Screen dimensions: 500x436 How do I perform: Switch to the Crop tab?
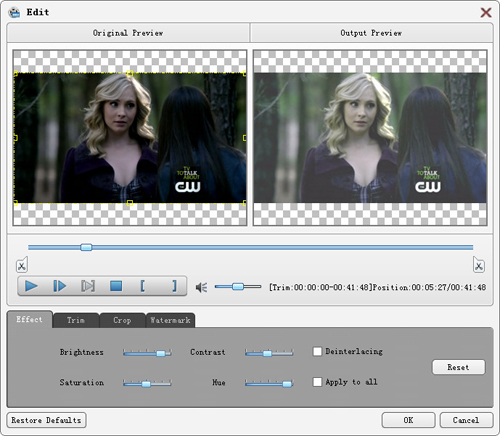tap(122, 320)
